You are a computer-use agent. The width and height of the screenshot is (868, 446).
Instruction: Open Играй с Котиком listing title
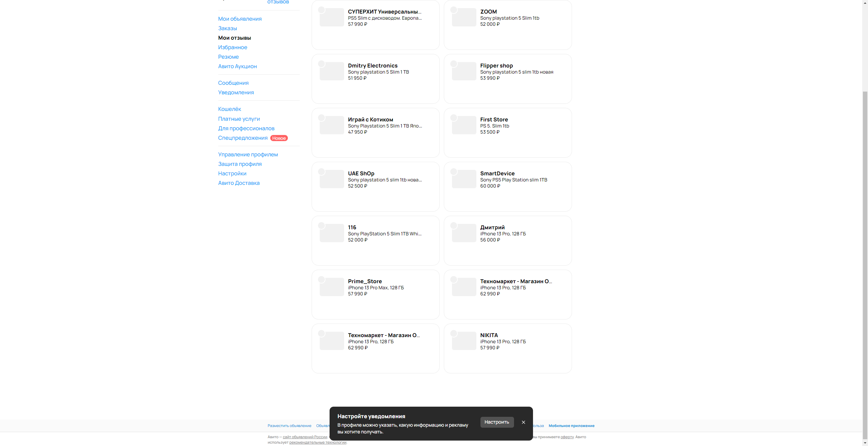(370, 119)
